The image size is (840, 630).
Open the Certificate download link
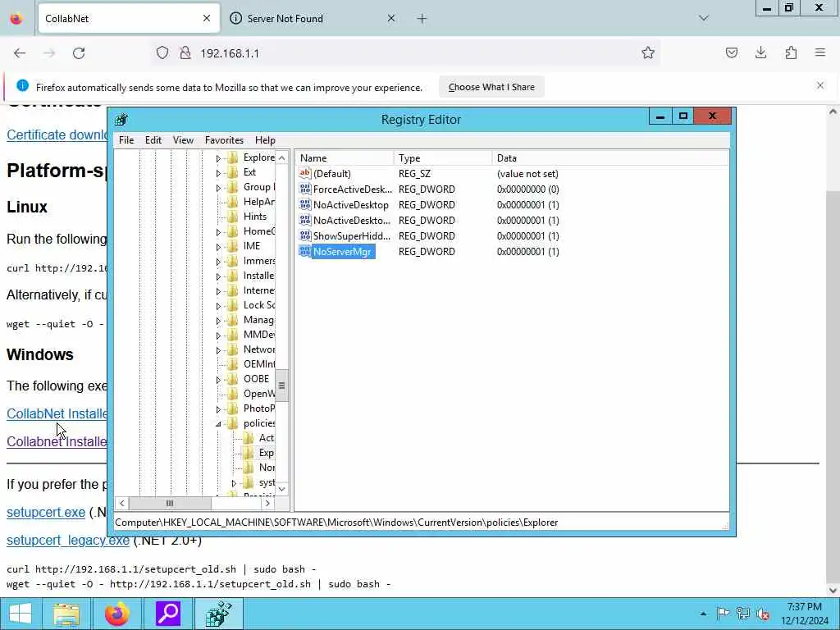point(57,135)
